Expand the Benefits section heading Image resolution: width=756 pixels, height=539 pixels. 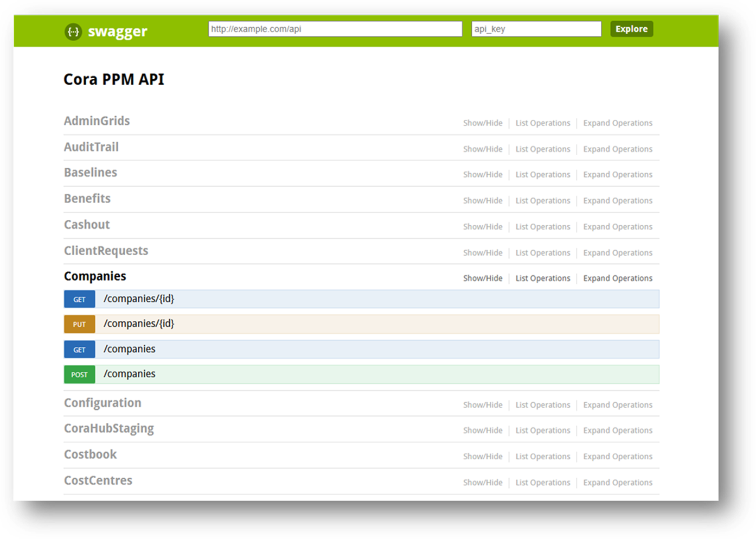tap(87, 199)
